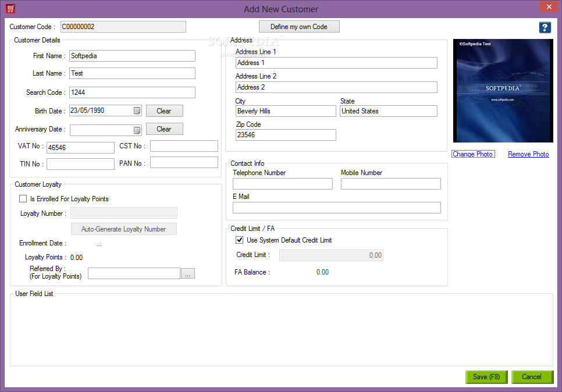Viewport: 562px width, 392px height.
Task: Click into the PAN No field
Action: pyautogui.click(x=184, y=162)
